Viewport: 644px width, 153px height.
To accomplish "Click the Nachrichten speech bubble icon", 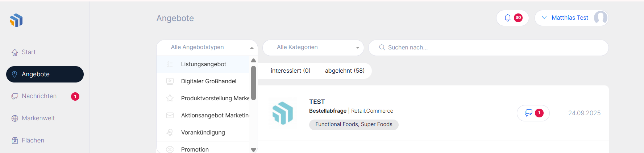I will click(x=15, y=96).
